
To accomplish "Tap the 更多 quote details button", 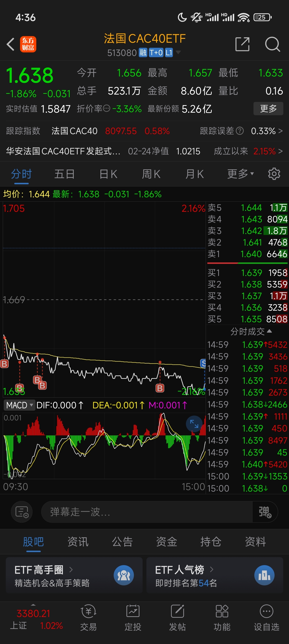I will pos(268,109).
